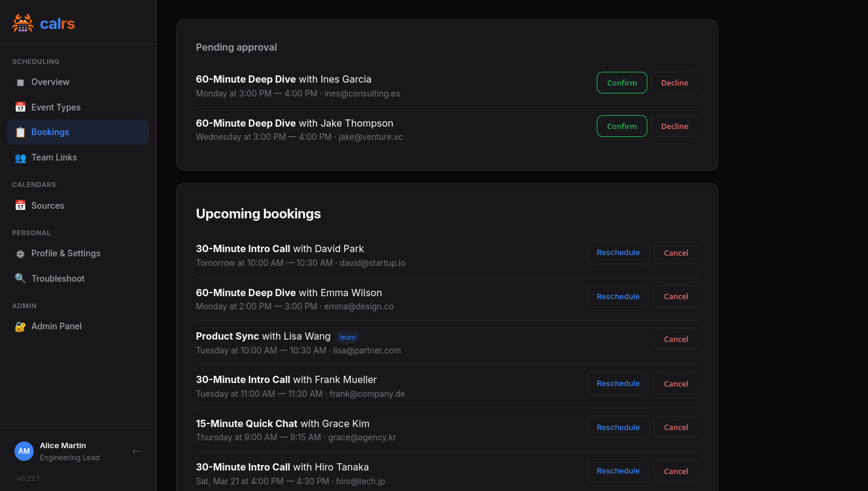Click the logout arrow beside Alice Martin
Screen dimensions: 868x491
(137, 451)
